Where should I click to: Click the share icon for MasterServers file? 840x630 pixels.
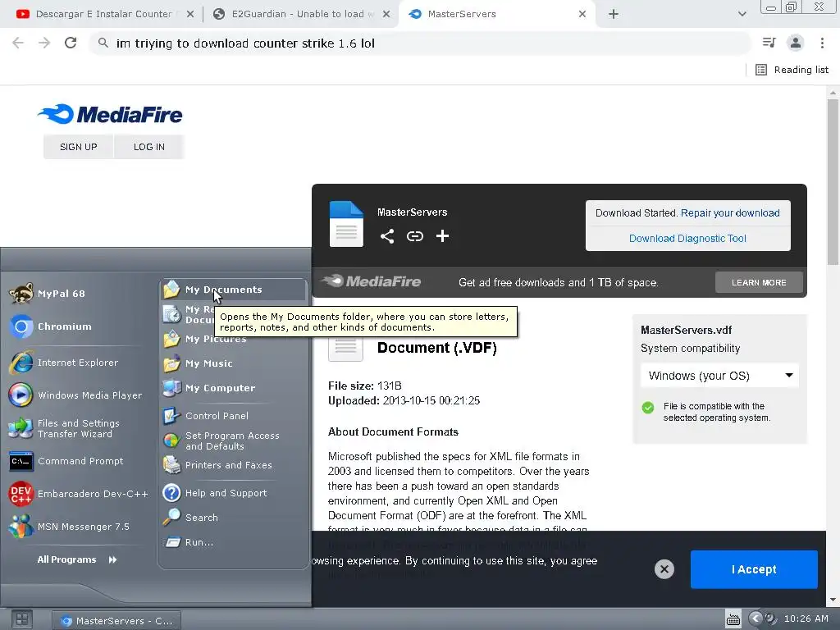tap(387, 236)
